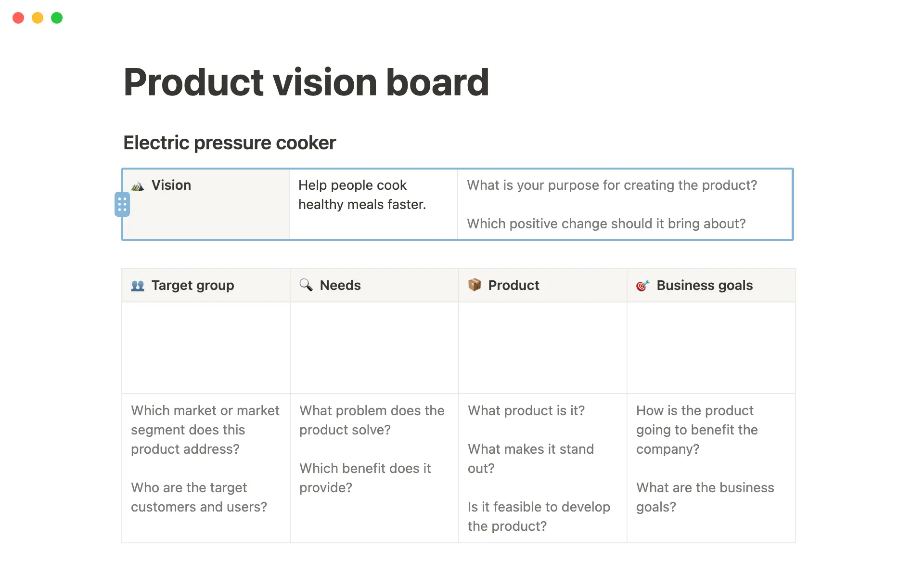Screen dimensions: 924x578
Task: Click the yellow minimize traffic light
Action: [37, 18]
